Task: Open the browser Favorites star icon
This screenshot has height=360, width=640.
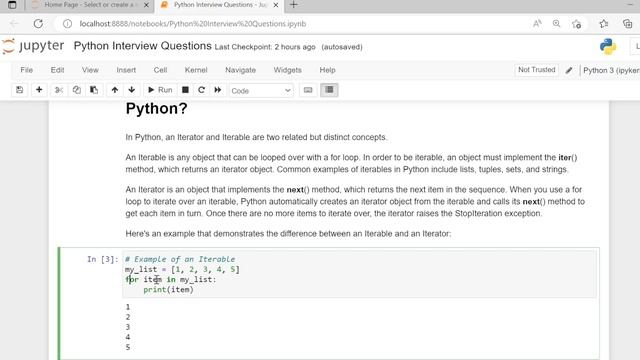Action: [x=604, y=24]
